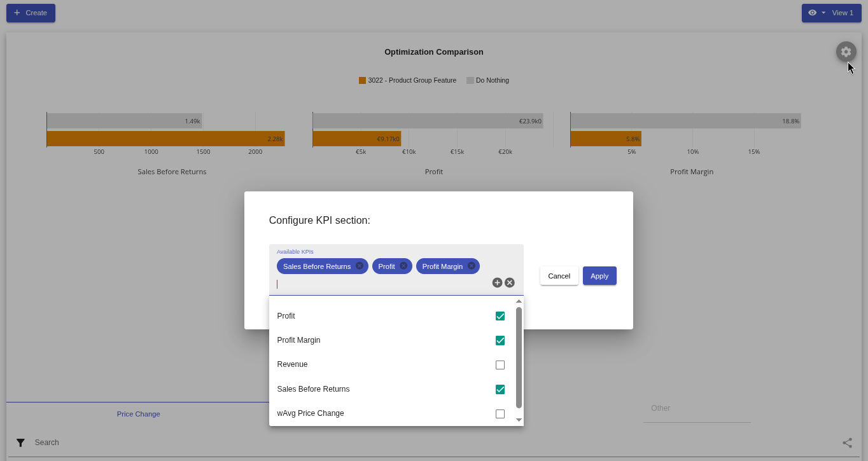Select wAvg Price Change option text
The height and width of the screenshot is (461, 868).
coord(311,413)
